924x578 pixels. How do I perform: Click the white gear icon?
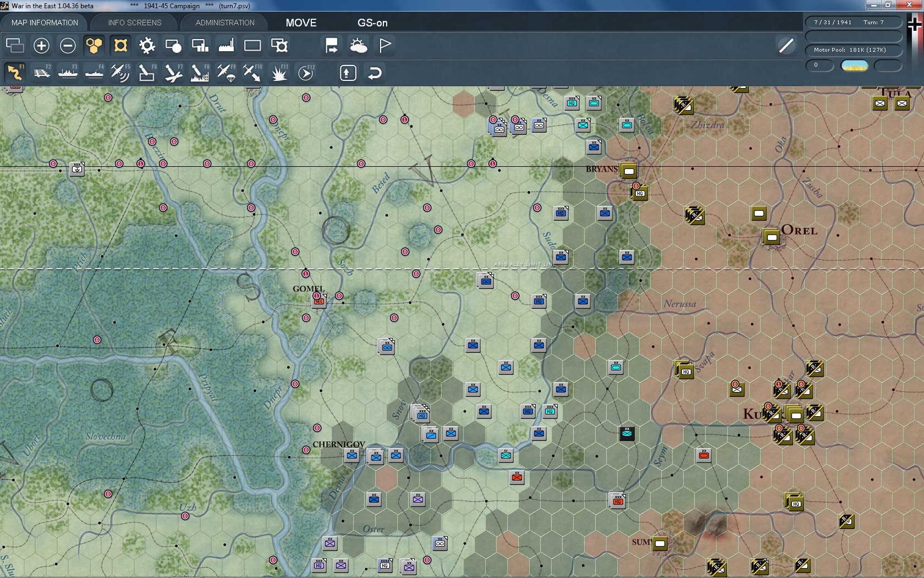147,45
